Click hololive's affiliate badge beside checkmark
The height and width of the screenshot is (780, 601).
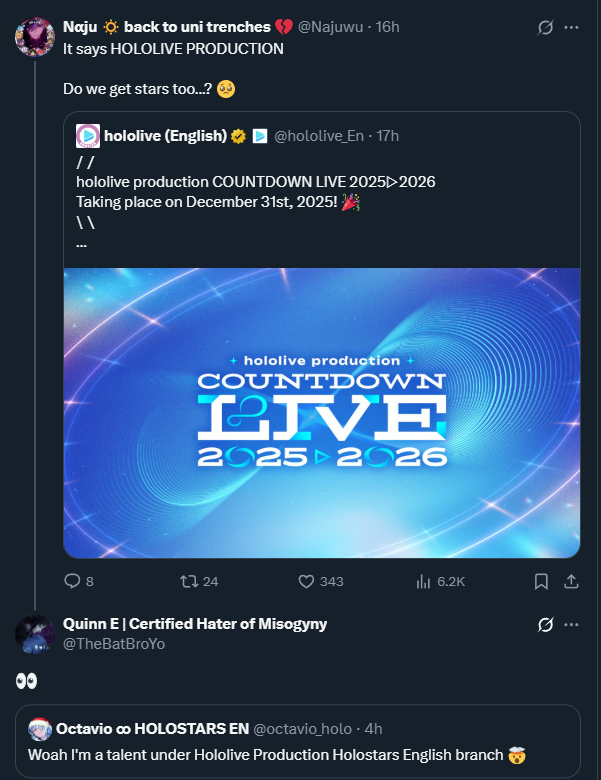click(259, 136)
